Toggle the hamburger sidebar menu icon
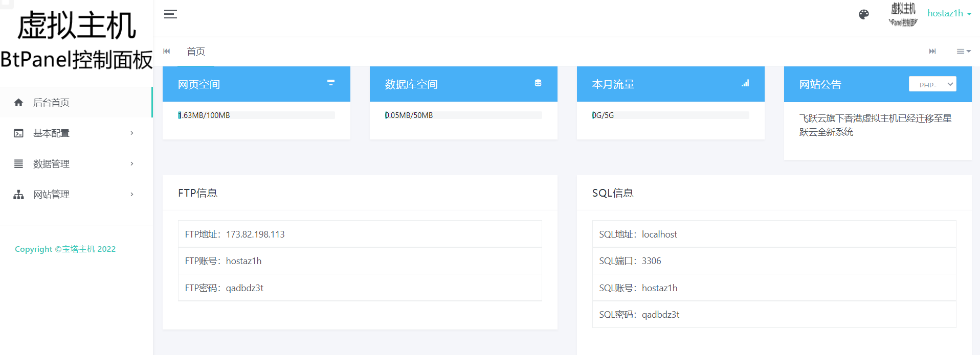 [170, 14]
